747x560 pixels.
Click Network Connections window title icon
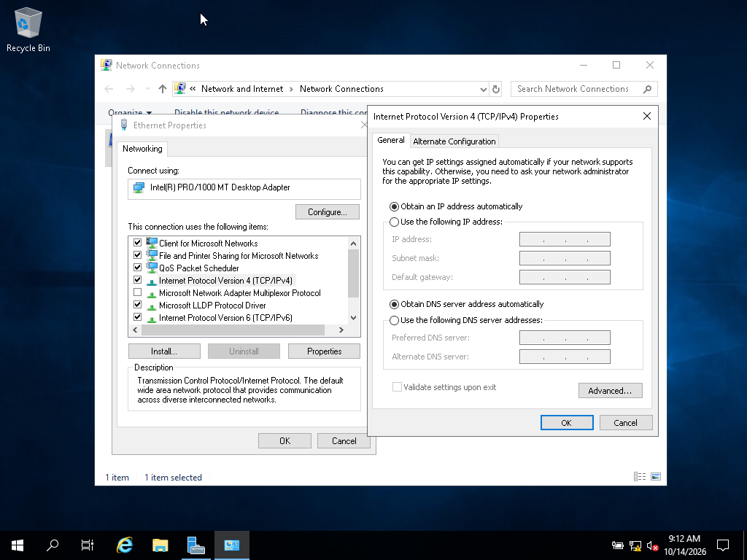tap(107, 65)
